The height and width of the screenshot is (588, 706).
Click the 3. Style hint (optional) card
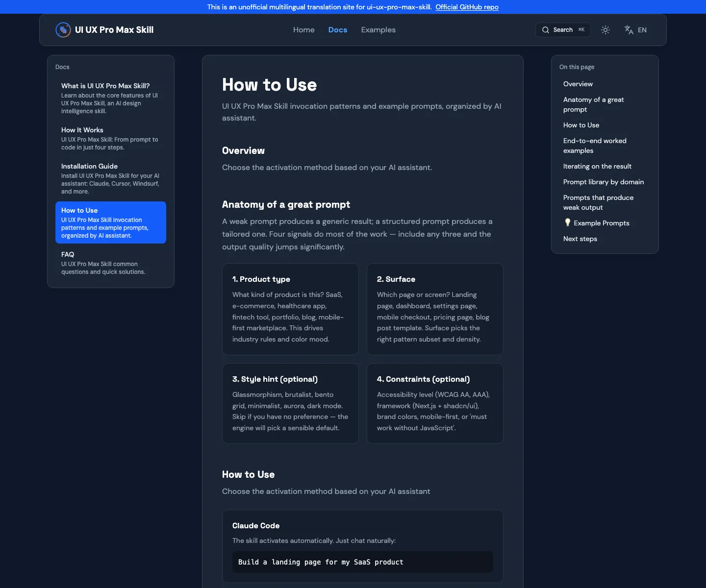(290, 404)
